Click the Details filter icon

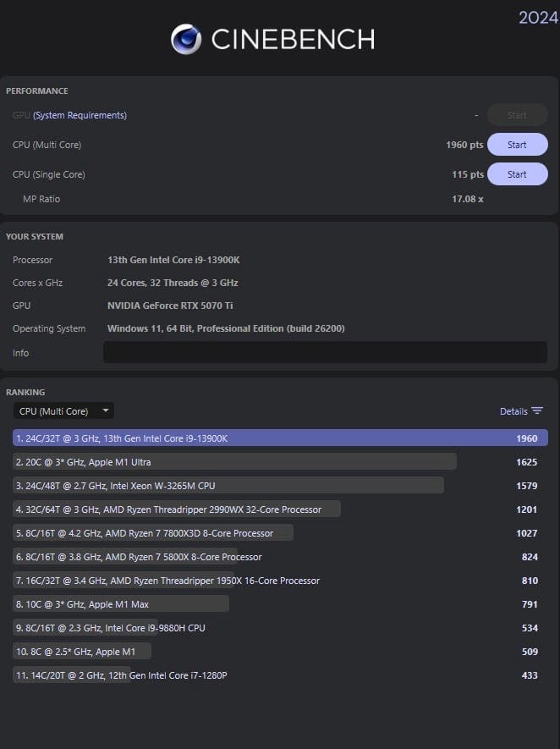click(537, 411)
